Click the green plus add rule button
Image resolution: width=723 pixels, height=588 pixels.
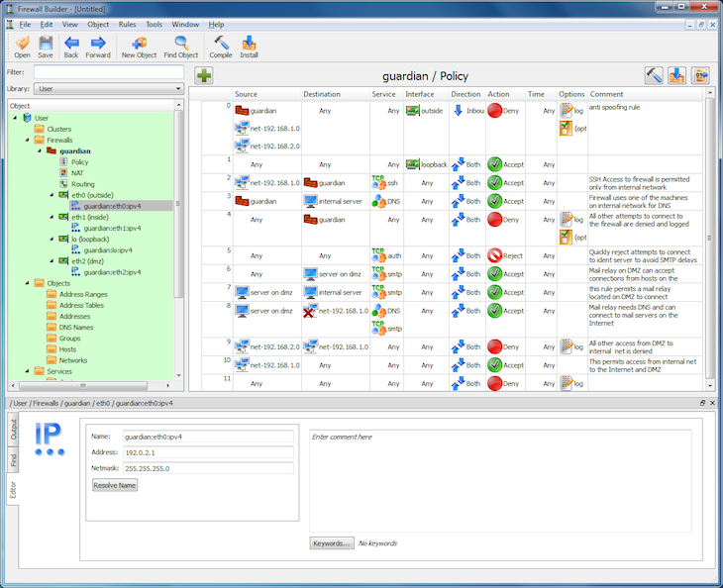pyautogui.click(x=204, y=76)
